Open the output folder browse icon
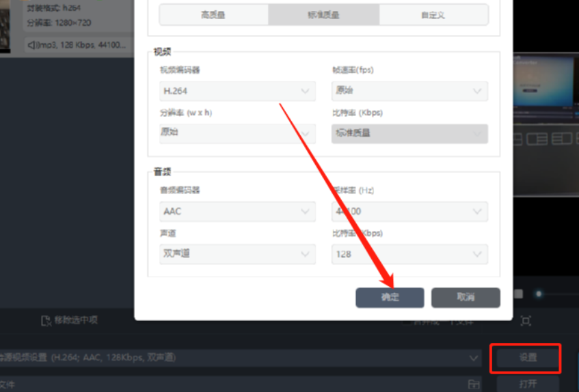This screenshot has height=392, width=579. 474,384
